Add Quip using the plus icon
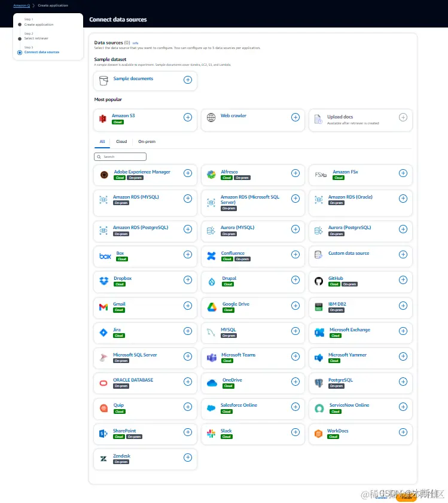 [x=188, y=407]
